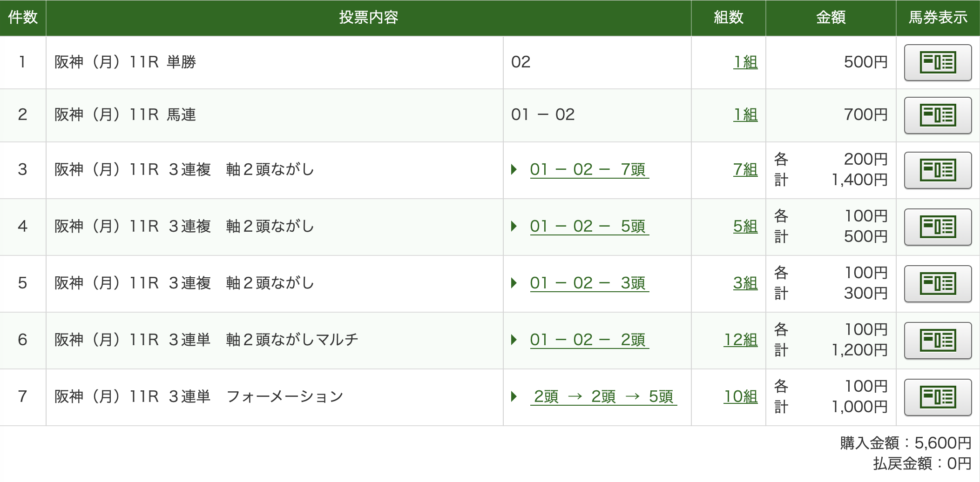Open ticket display icon for row 3
Image resolution: width=980 pixels, height=482 pixels.
click(938, 170)
